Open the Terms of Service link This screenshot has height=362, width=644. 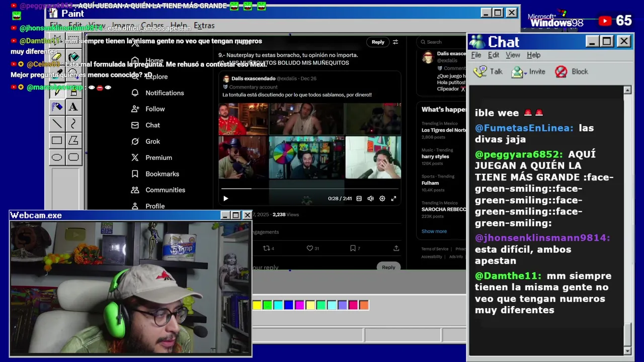435,249
